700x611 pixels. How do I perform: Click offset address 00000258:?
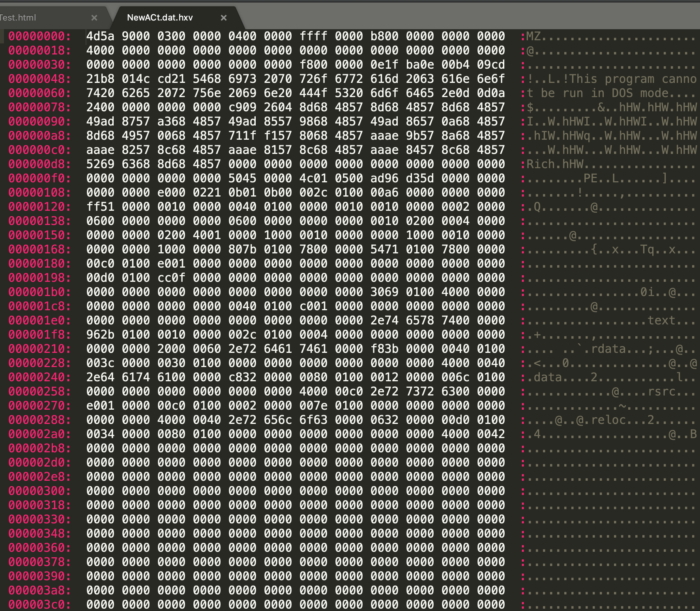click(x=39, y=392)
